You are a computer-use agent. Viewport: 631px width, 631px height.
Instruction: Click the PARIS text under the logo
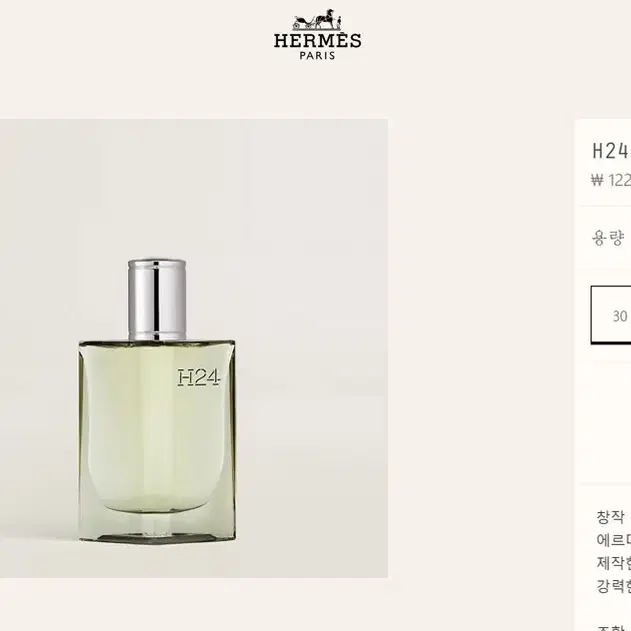click(x=318, y=56)
